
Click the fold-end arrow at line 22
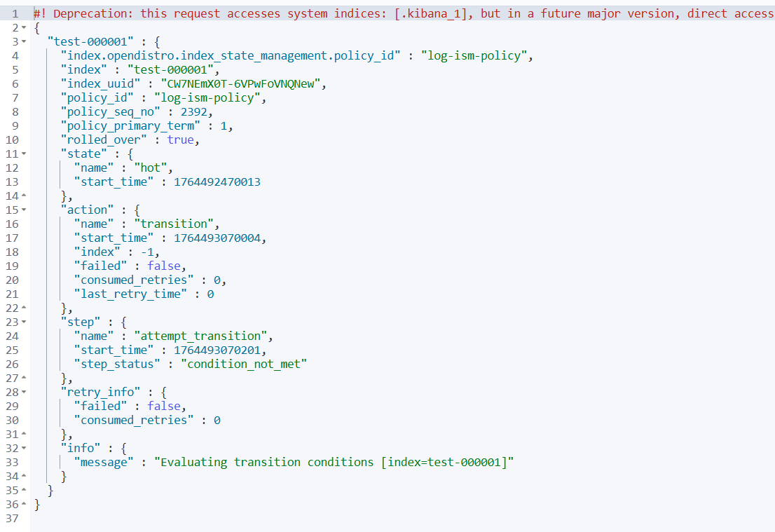point(24,308)
